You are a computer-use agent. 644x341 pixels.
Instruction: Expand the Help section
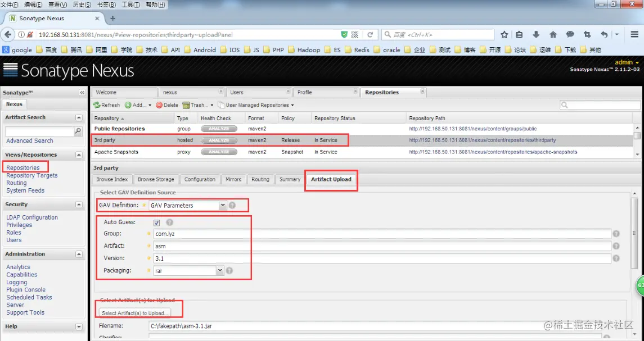click(x=79, y=327)
